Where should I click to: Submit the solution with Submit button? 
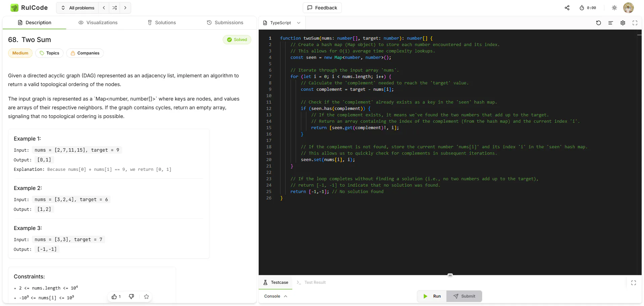coord(464,296)
